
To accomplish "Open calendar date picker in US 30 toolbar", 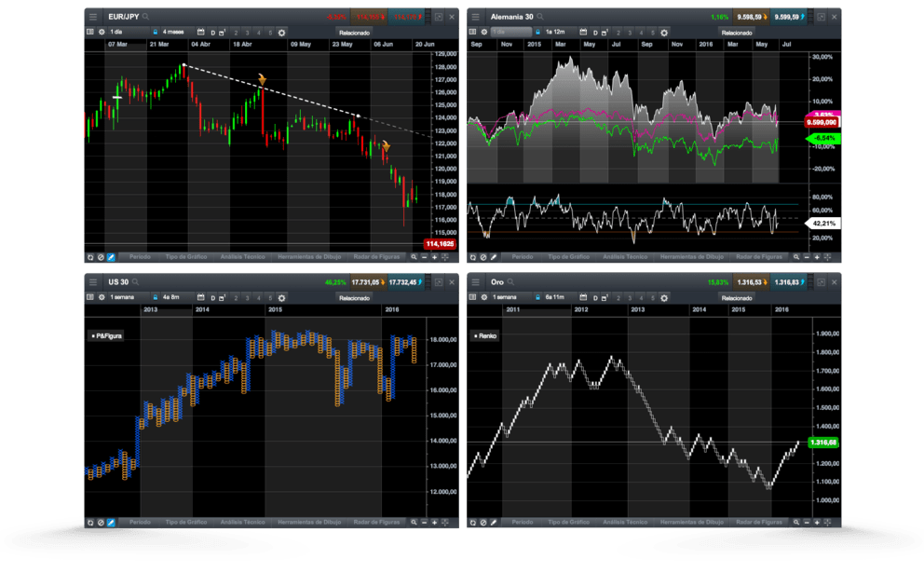I will coord(201,298).
